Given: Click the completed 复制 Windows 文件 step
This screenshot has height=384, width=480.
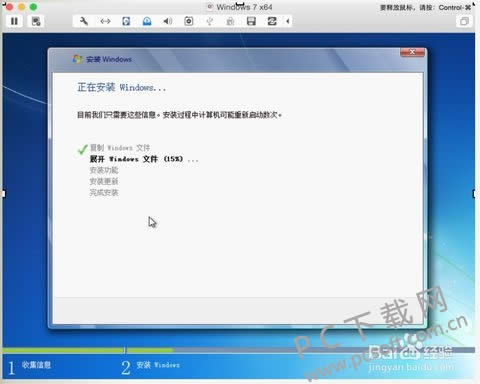Looking at the screenshot, I should click(x=120, y=148).
